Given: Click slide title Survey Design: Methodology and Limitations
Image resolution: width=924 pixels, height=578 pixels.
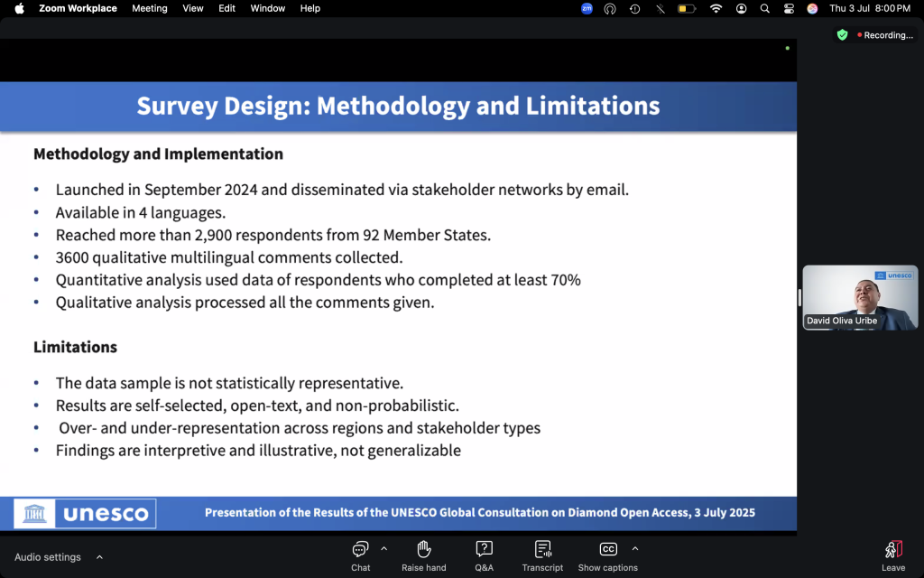Looking at the screenshot, I should pyautogui.click(x=398, y=107).
